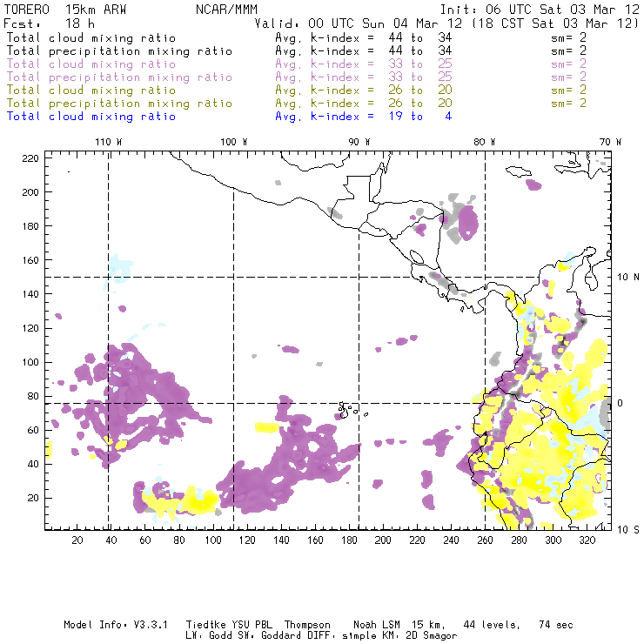This screenshot has width=644, height=644.
Task: Click the "100 W" longitude label
Action: click(x=234, y=142)
